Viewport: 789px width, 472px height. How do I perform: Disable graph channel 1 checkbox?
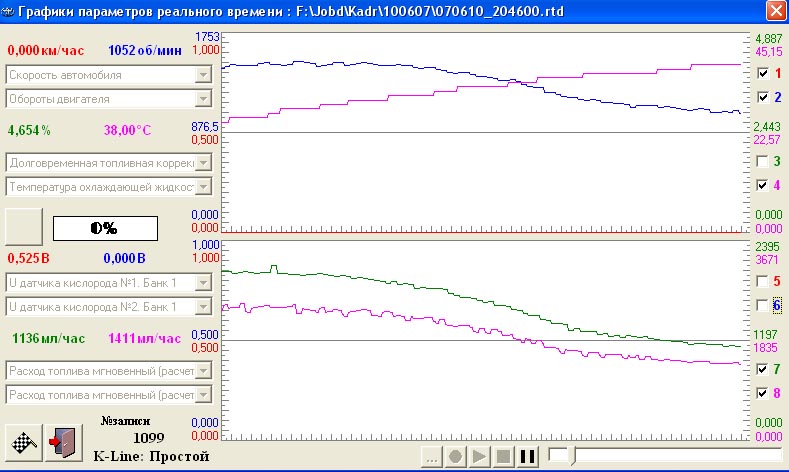(763, 74)
